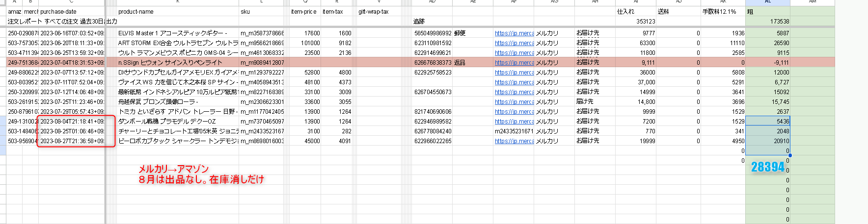The height and width of the screenshot is (224, 868).
Task: Select the purchase date 2023-08-27T21:36:58 cell
Action: [x=72, y=141]
